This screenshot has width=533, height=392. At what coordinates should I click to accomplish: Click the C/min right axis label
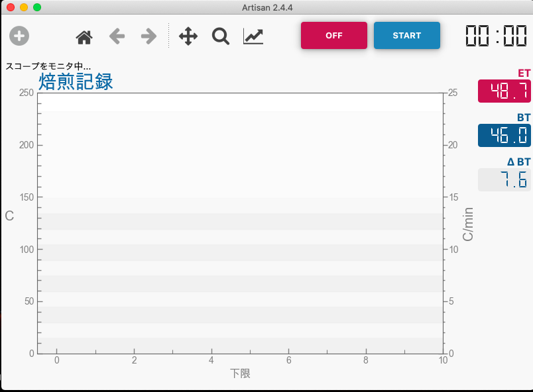(x=468, y=224)
